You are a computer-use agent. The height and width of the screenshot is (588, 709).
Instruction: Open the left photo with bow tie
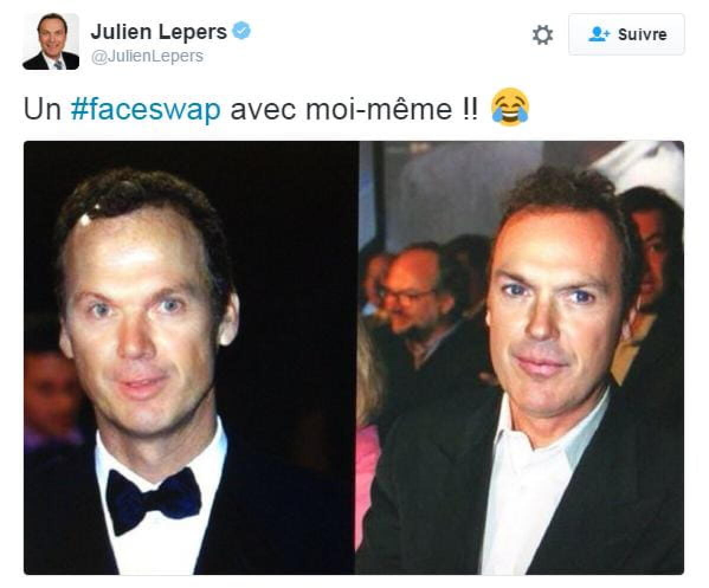[189, 357]
